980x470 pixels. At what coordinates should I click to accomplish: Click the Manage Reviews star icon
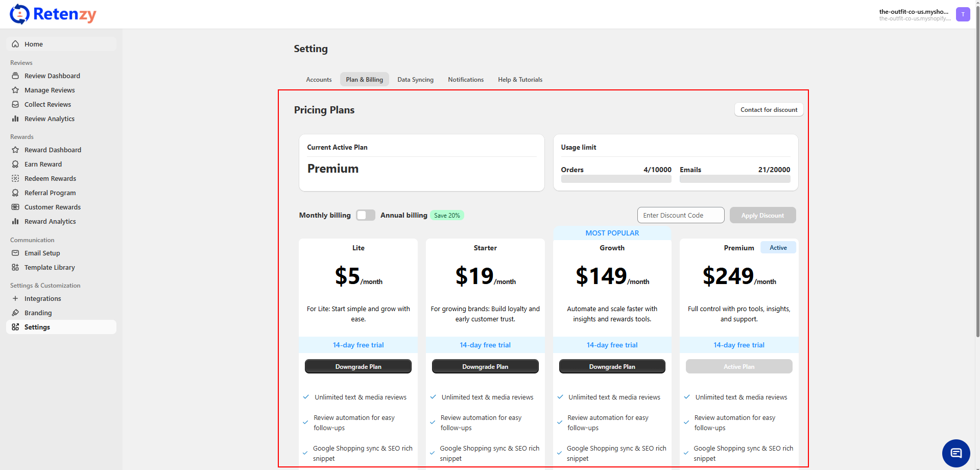point(15,90)
